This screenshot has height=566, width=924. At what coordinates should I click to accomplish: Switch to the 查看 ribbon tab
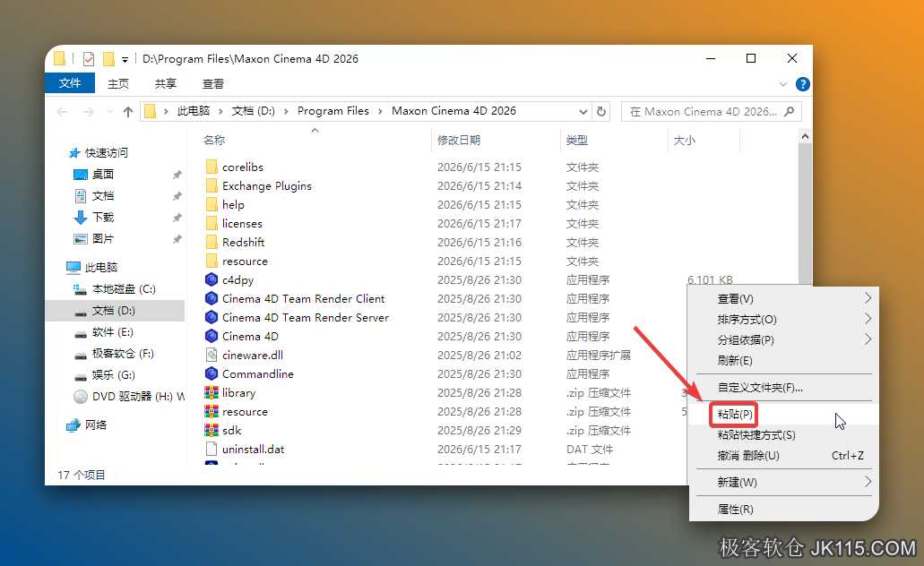click(212, 83)
